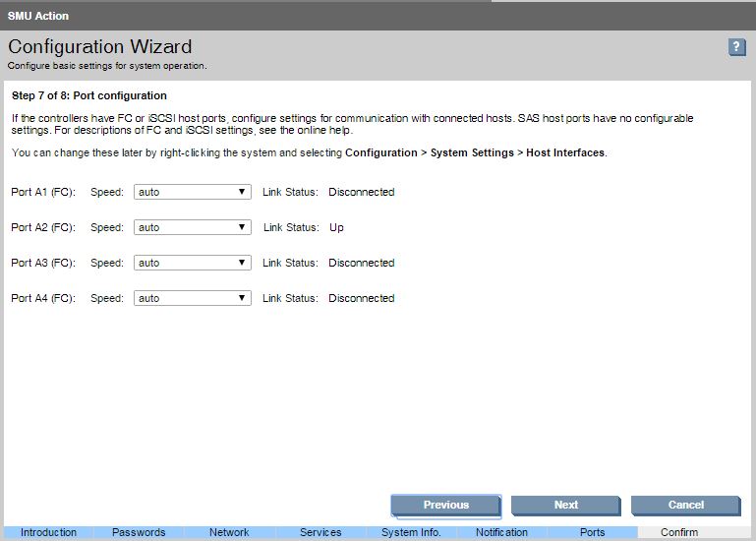Screen dimensions: 756x541
Task: Click the 'Step 7 of 8' heading
Action: [x=88, y=96]
